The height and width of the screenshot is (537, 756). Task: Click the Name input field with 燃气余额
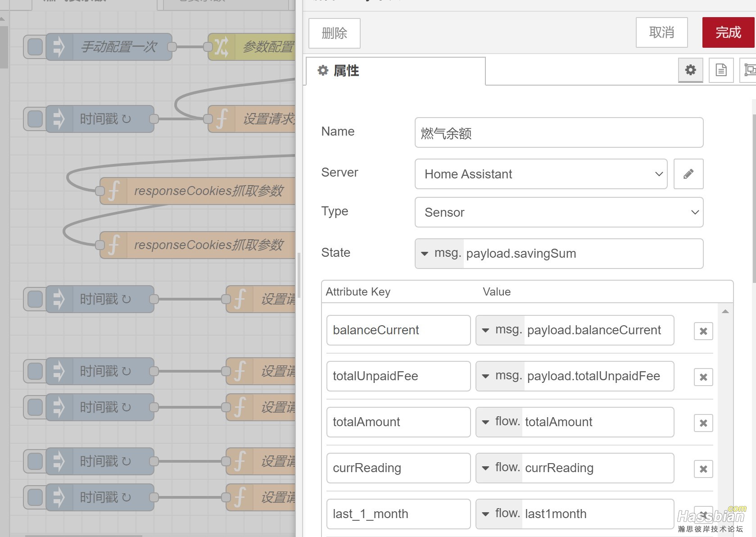[559, 132]
